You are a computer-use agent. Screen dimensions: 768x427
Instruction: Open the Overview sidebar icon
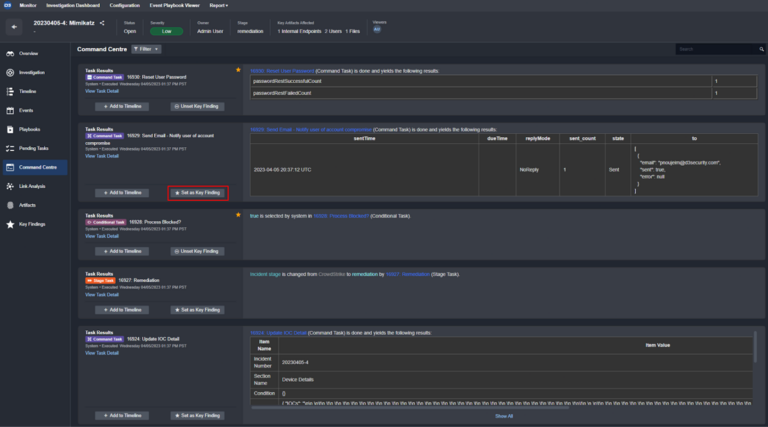[x=10, y=53]
